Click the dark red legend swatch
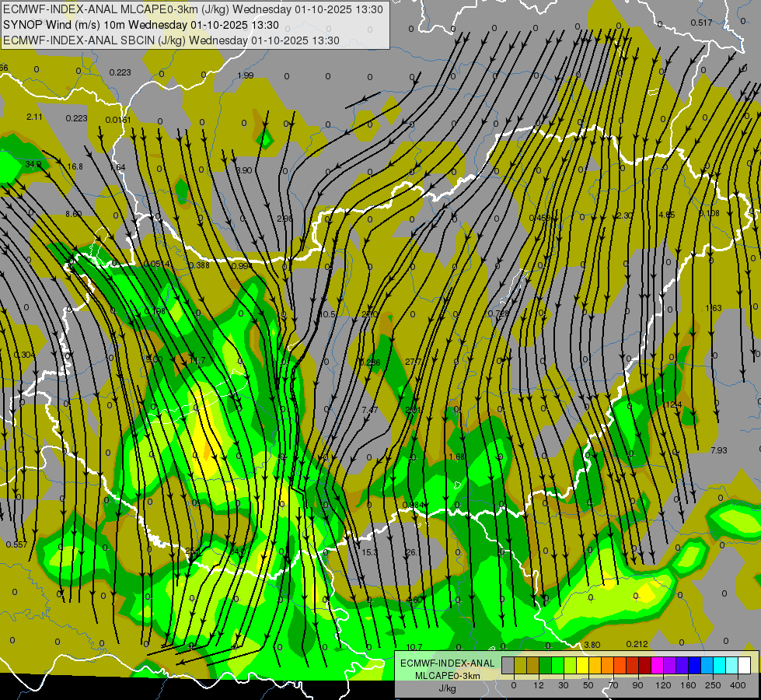Screen dimensions: 761x700 tap(645, 665)
